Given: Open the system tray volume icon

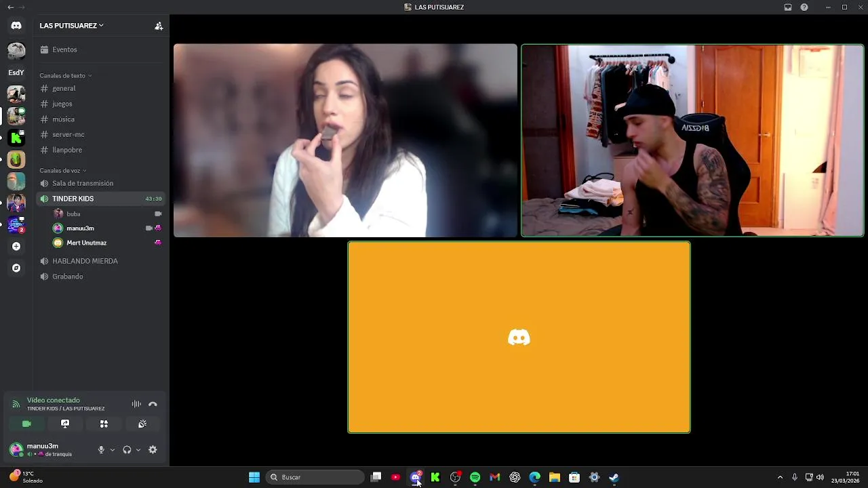Looking at the screenshot, I should click(821, 477).
